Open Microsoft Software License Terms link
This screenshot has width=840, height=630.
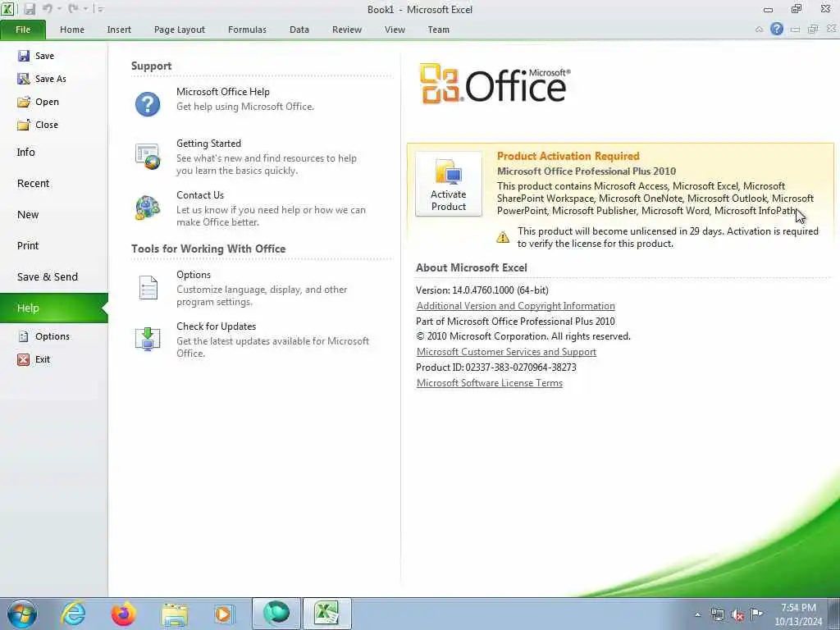click(x=489, y=383)
